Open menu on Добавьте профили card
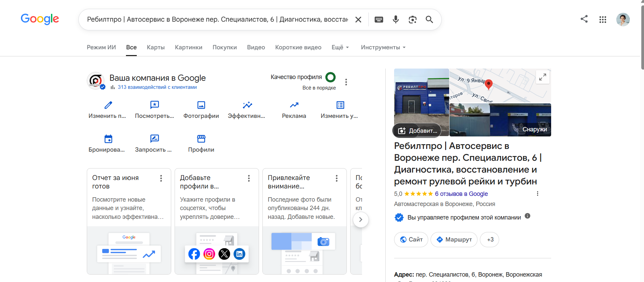The image size is (644, 282). [x=249, y=178]
